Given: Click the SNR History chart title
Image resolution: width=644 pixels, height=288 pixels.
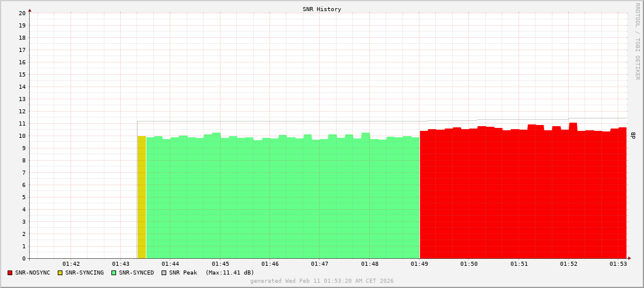Looking at the screenshot, I should [322, 9].
